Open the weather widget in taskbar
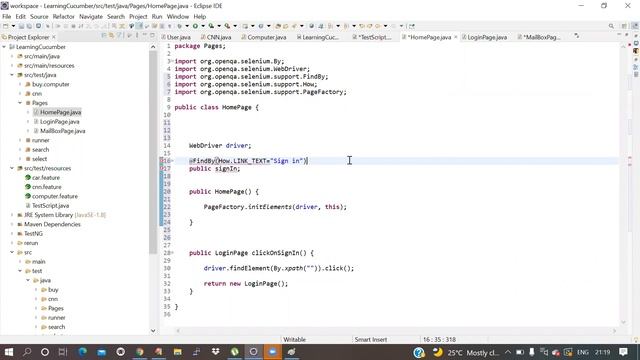Viewport: 640px width, 360px height. pos(465,352)
